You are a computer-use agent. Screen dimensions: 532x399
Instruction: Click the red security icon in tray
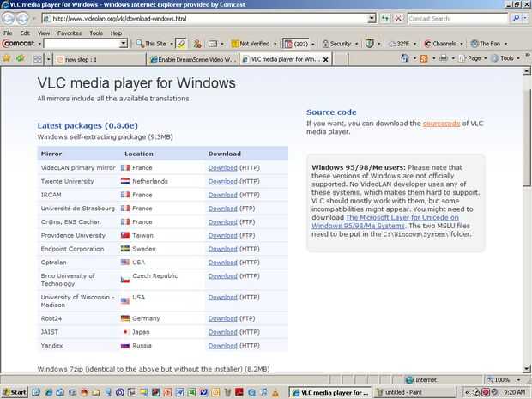486,392
